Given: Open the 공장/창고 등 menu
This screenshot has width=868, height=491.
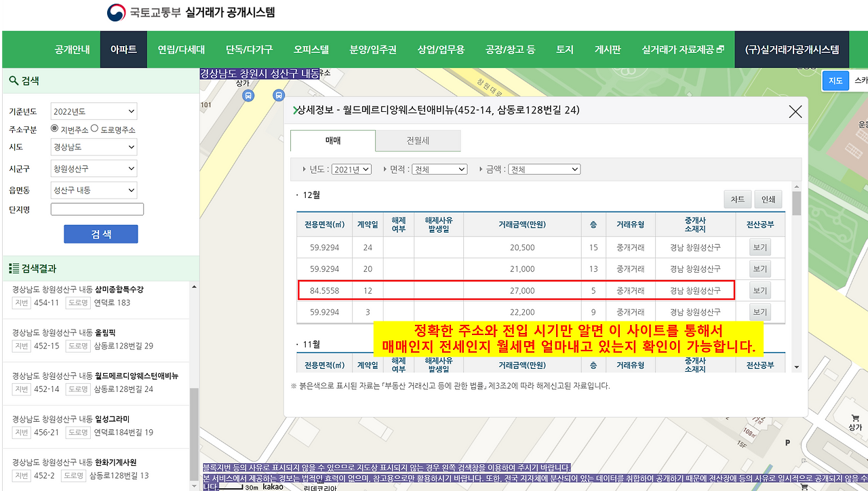Looking at the screenshot, I should tap(510, 50).
